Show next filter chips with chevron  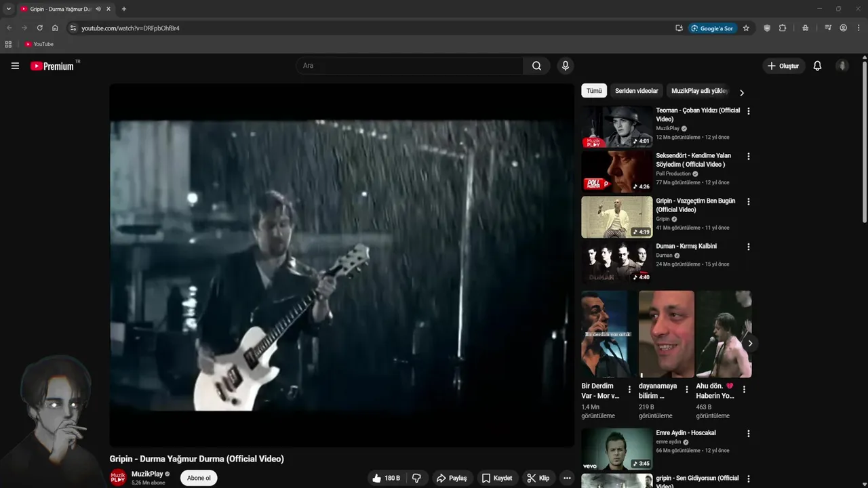[742, 93]
